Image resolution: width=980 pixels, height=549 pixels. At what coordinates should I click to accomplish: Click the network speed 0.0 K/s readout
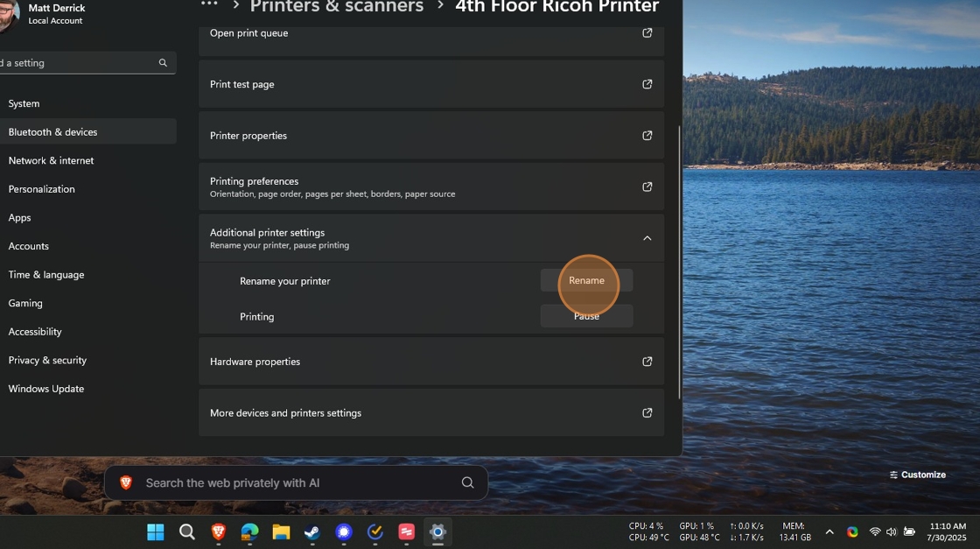(746, 526)
